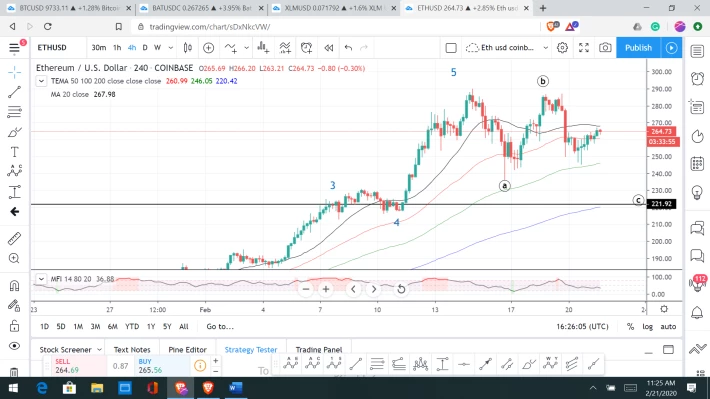Select the 1h timeframe
This screenshot has width=710, height=399.
pyautogui.click(x=117, y=48)
